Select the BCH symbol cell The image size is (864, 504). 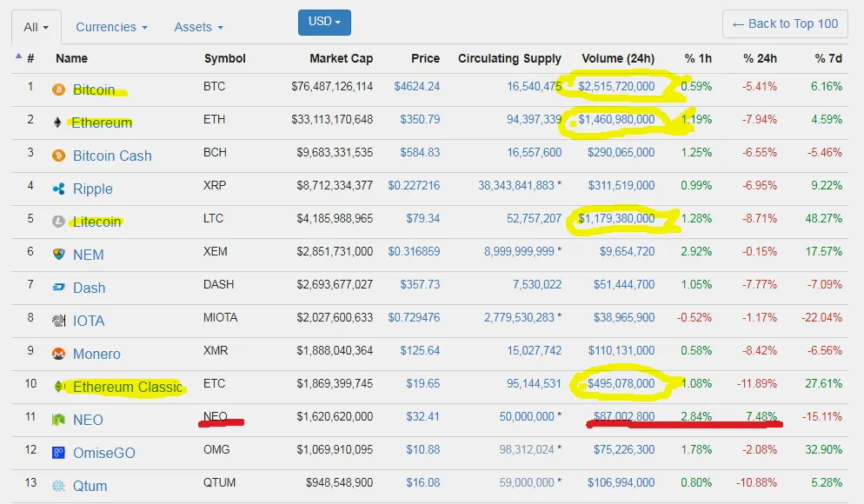[x=215, y=153]
